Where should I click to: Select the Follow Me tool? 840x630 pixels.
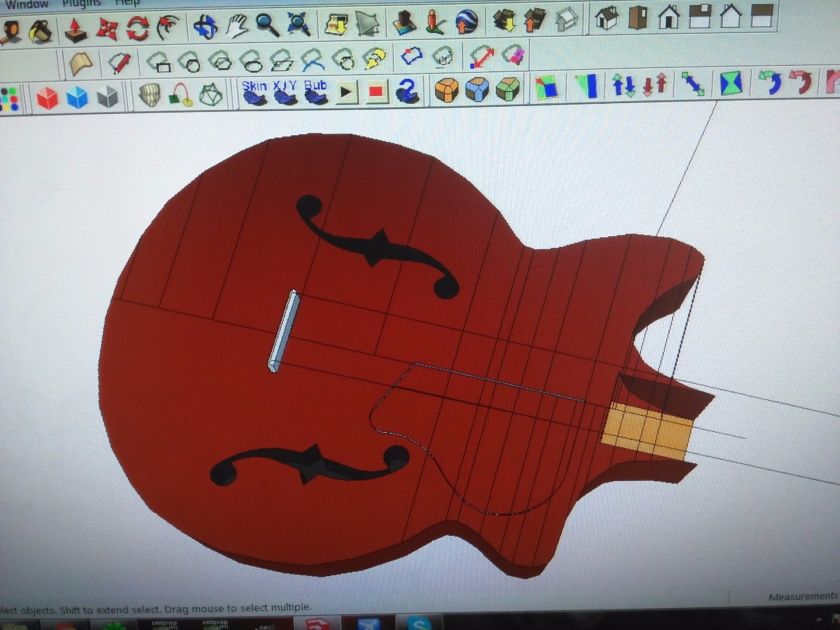pyautogui.click(x=168, y=27)
